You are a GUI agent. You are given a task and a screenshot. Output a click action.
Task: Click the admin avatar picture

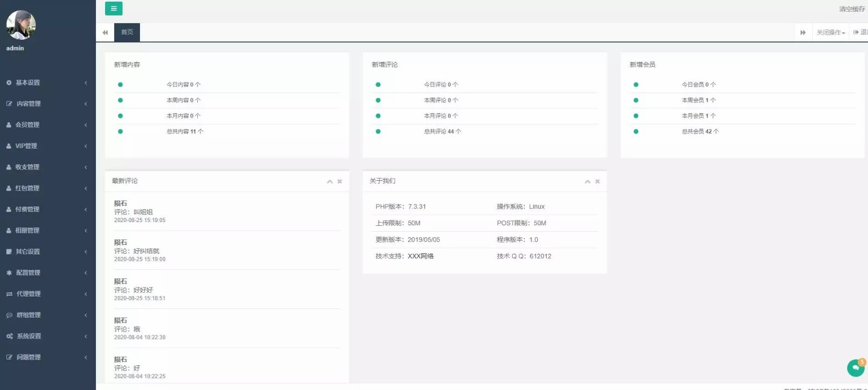[21, 25]
